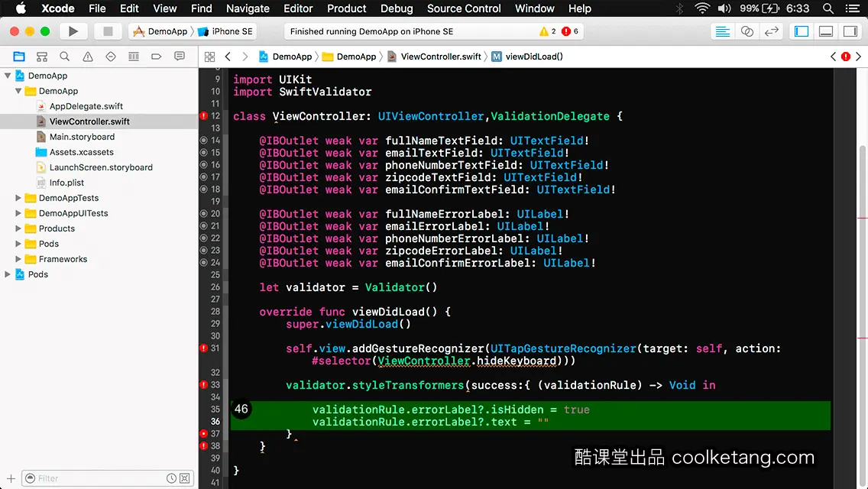Open the Report navigator icon
This screenshot has width=868, height=489.
tap(180, 57)
